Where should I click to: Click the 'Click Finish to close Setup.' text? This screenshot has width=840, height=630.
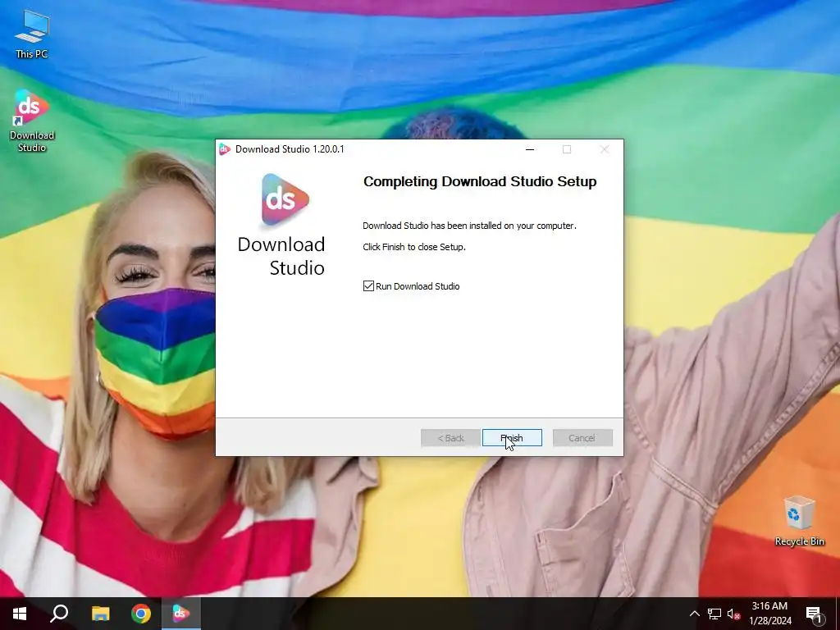(414, 247)
